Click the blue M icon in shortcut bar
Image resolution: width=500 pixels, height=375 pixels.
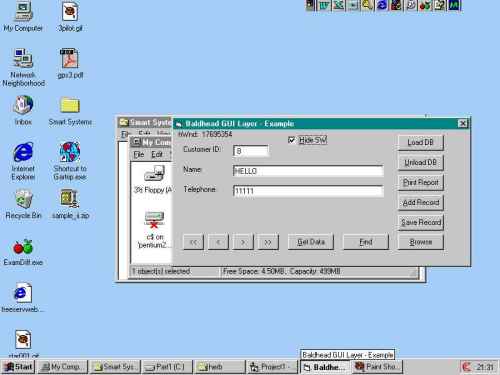pyautogui.click(x=454, y=5)
